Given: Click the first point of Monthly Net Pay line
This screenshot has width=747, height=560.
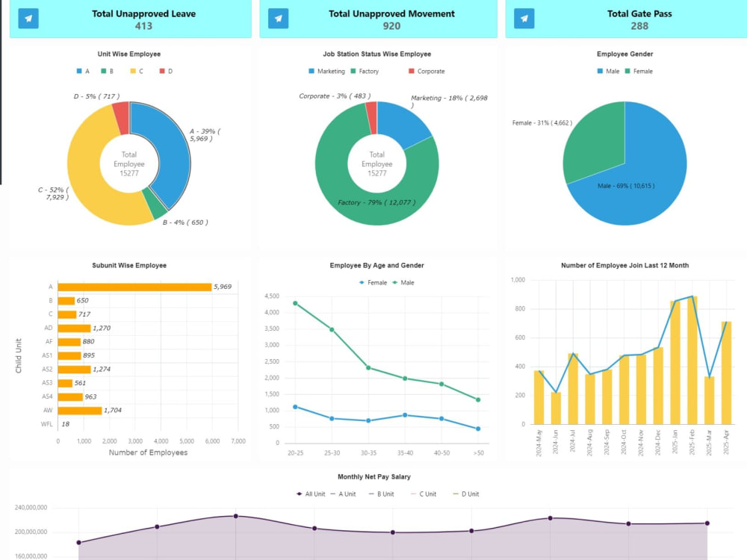Looking at the screenshot, I should pyautogui.click(x=78, y=542).
